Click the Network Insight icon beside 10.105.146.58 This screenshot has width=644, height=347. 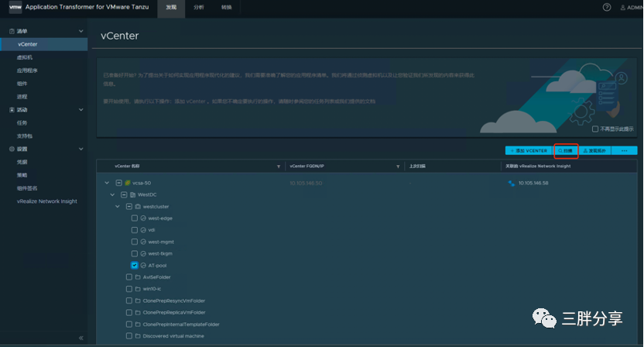[x=512, y=184]
